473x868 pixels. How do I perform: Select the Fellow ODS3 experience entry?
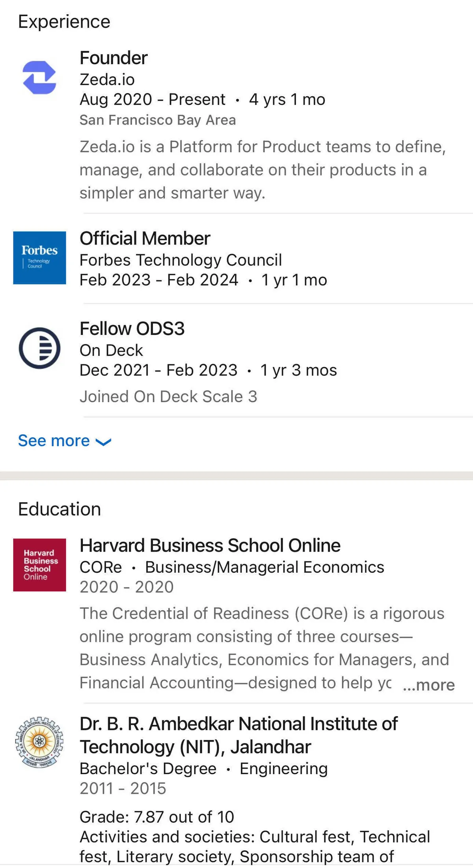[x=132, y=329]
